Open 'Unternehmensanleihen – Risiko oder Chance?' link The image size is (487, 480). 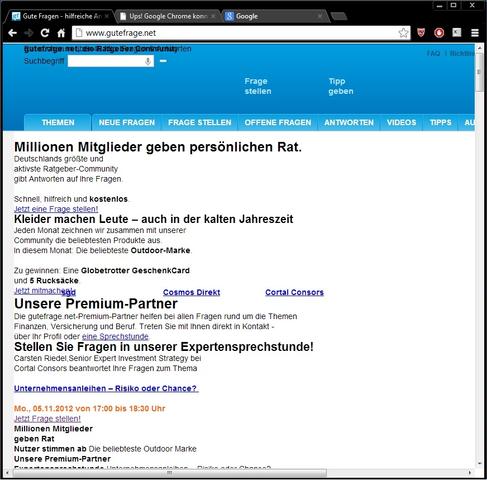[106, 388]
